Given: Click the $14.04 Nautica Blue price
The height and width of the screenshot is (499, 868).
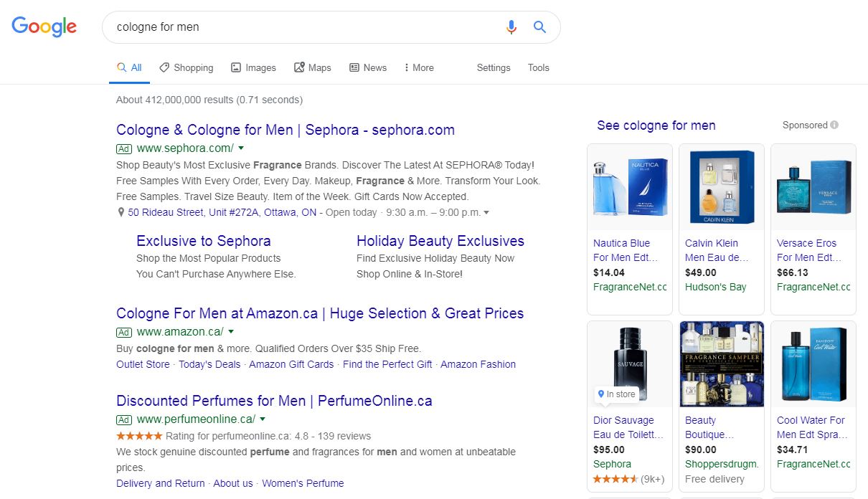Looking at the screenshot, I should 609,272.
